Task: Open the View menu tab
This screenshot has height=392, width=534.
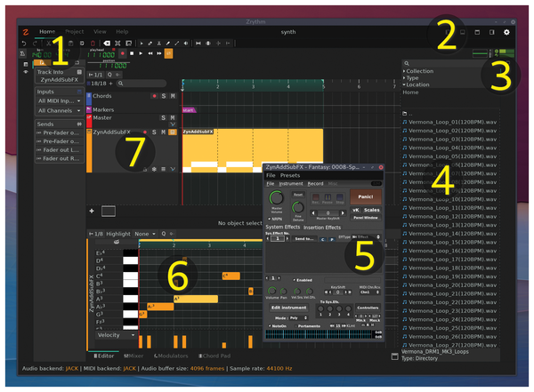Action: coord(100,32)
